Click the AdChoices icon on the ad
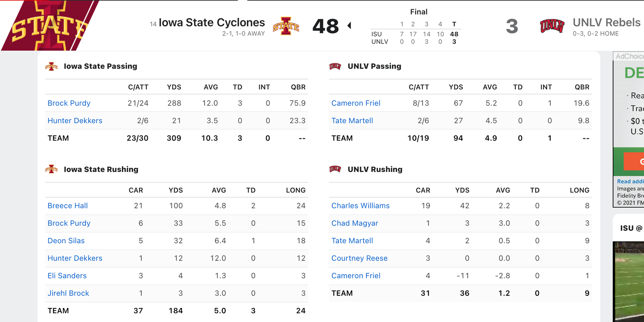The image size is (644, 322). (x=629, y=56)
